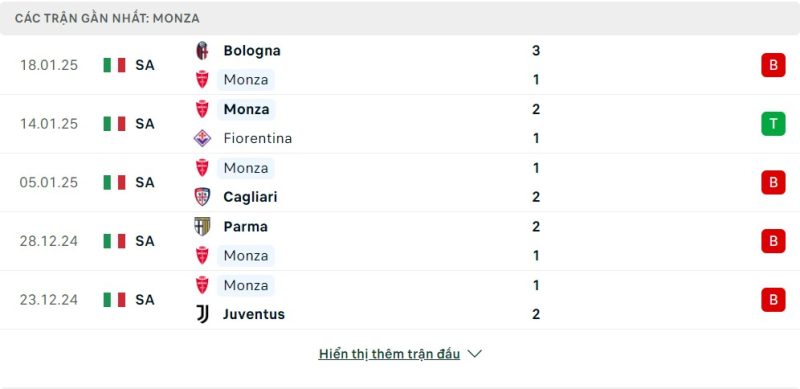
Task: Click the Italy flag in the 18.01.25 row
Action: pyautogui.click(x=114, y=65)
